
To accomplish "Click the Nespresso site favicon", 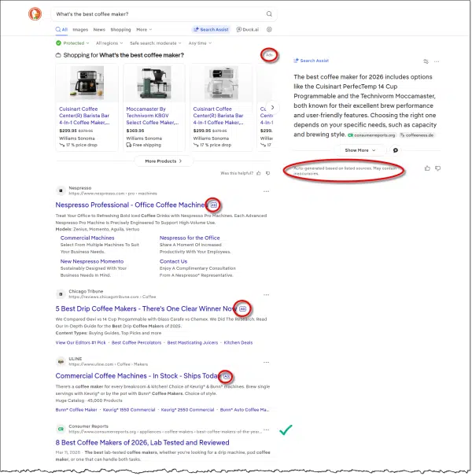I will [61, 190].
